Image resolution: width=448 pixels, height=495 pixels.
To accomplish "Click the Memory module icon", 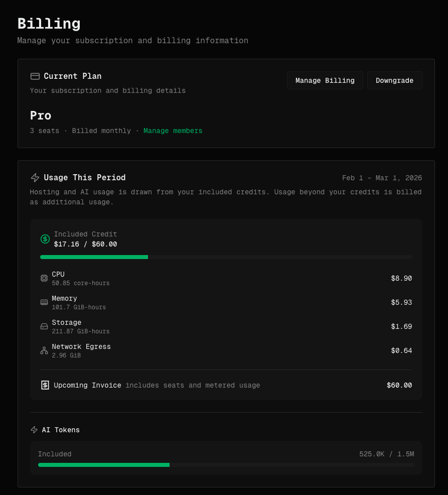I will coord(44,302).
